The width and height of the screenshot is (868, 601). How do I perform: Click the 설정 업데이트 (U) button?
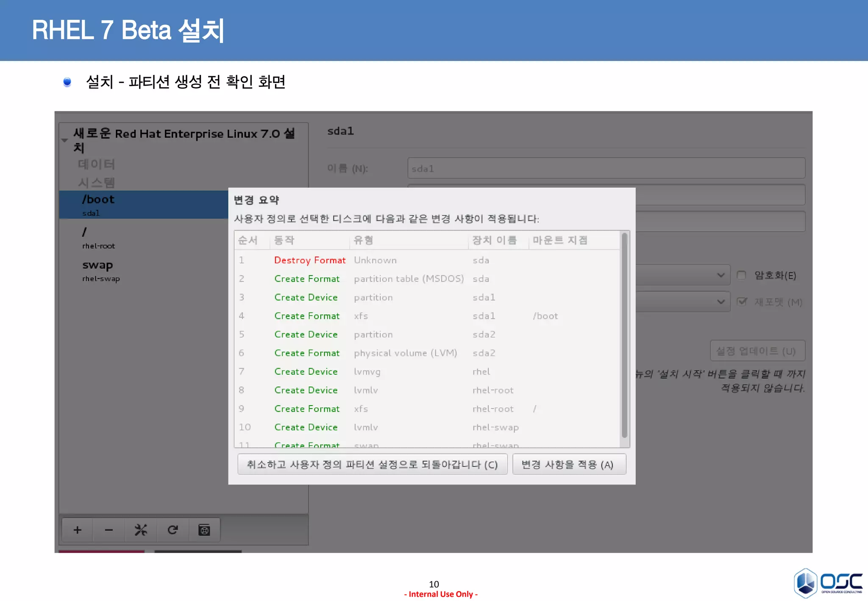tap(757, 351)
